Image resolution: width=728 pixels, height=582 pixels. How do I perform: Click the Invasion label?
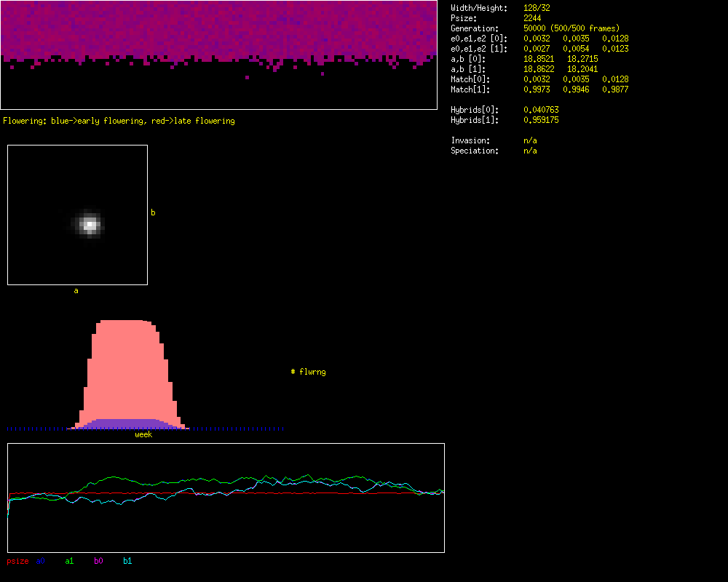(470, 140)
